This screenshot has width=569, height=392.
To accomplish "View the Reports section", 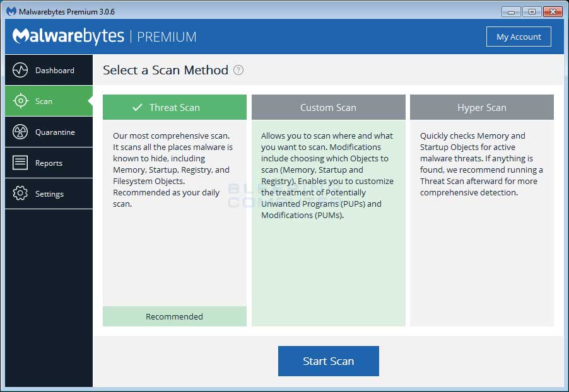I will 49,163.
